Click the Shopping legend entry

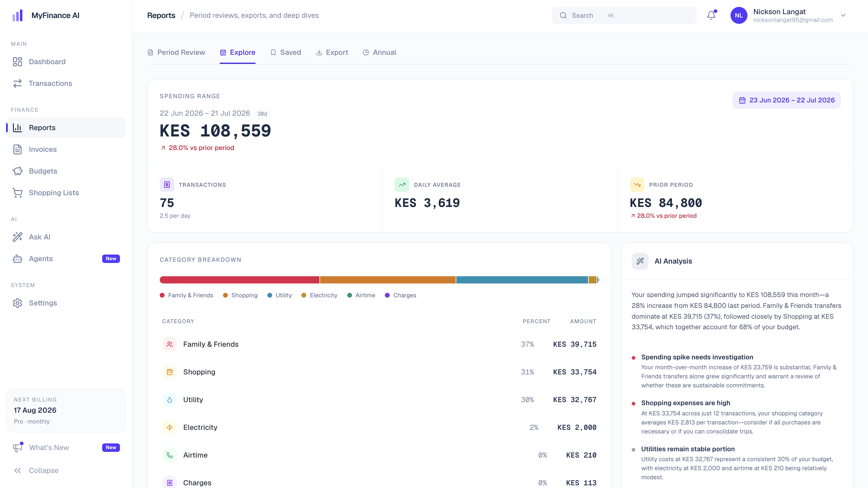click(x=240, y=295)
